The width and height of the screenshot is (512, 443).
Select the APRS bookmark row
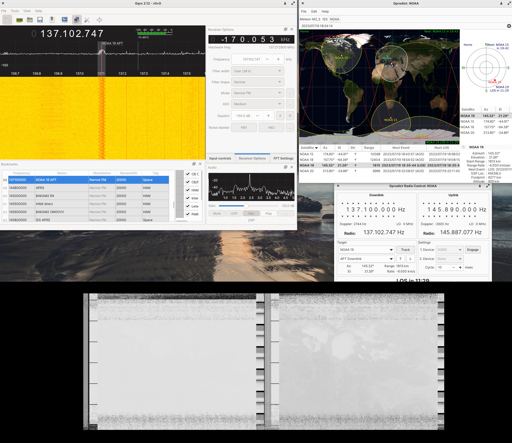(88, 188)
